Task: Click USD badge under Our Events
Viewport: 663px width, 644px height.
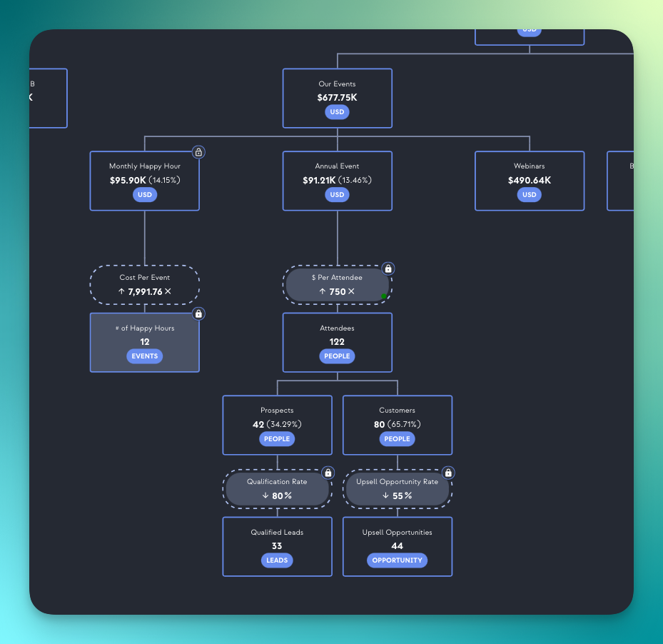Action: coord(337,111)
